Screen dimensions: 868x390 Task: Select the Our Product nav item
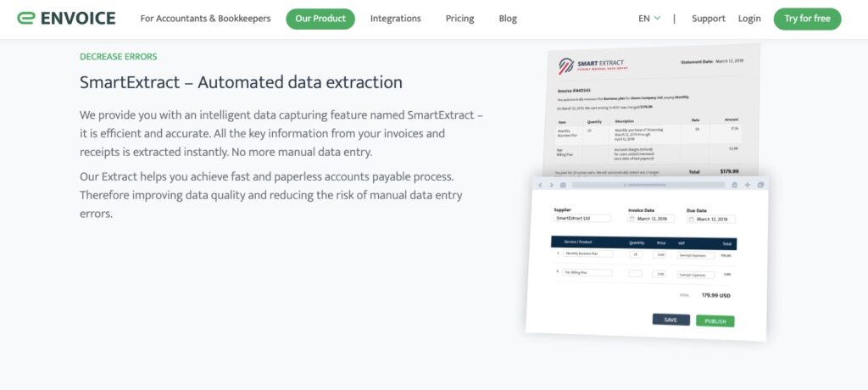pos(320,19)
